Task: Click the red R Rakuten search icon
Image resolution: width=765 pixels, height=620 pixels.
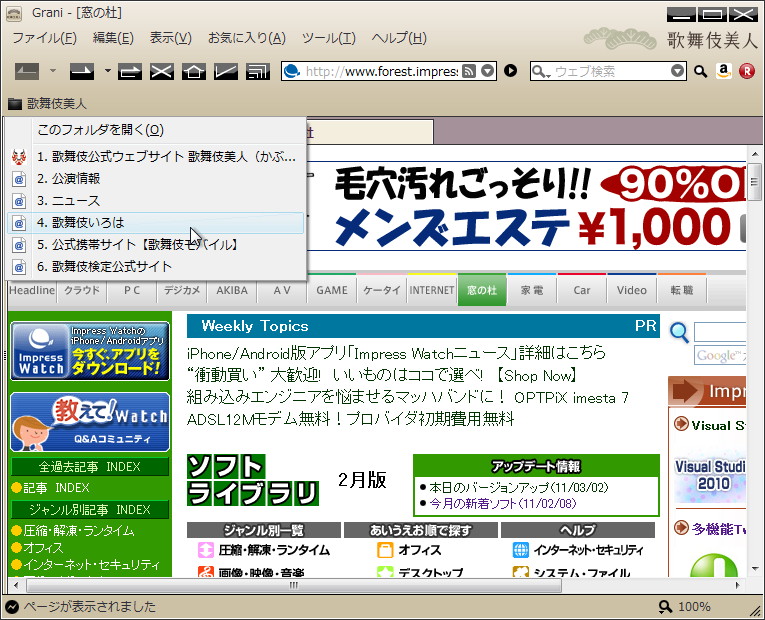Action: tap(747, 71)
